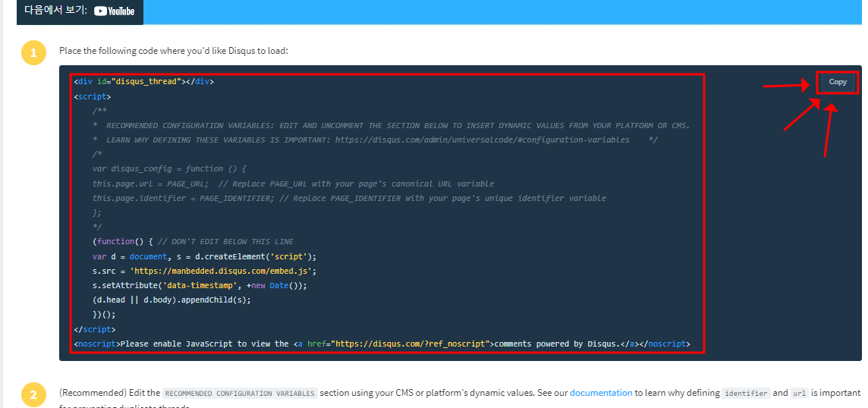Viewport: 868px width, 408px height.
Task: Open the 'Watch on YouTube' link
Action: coord(80,11)
